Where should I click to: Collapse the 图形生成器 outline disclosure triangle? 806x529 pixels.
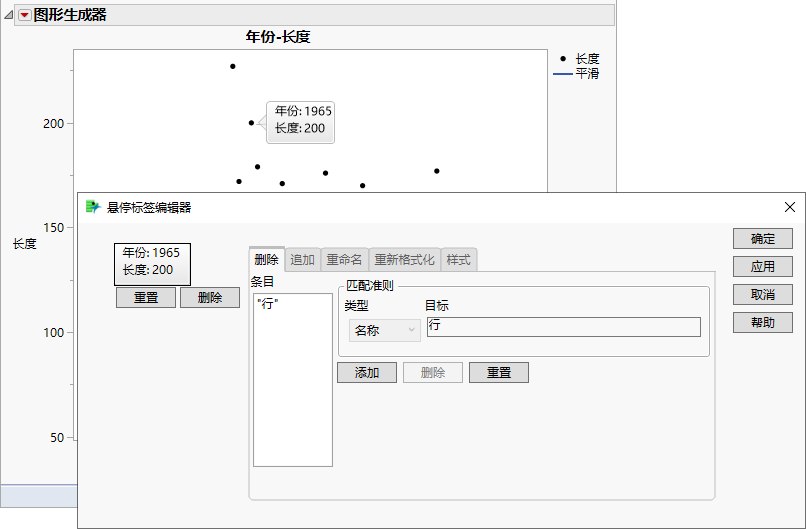click(8, 15)
